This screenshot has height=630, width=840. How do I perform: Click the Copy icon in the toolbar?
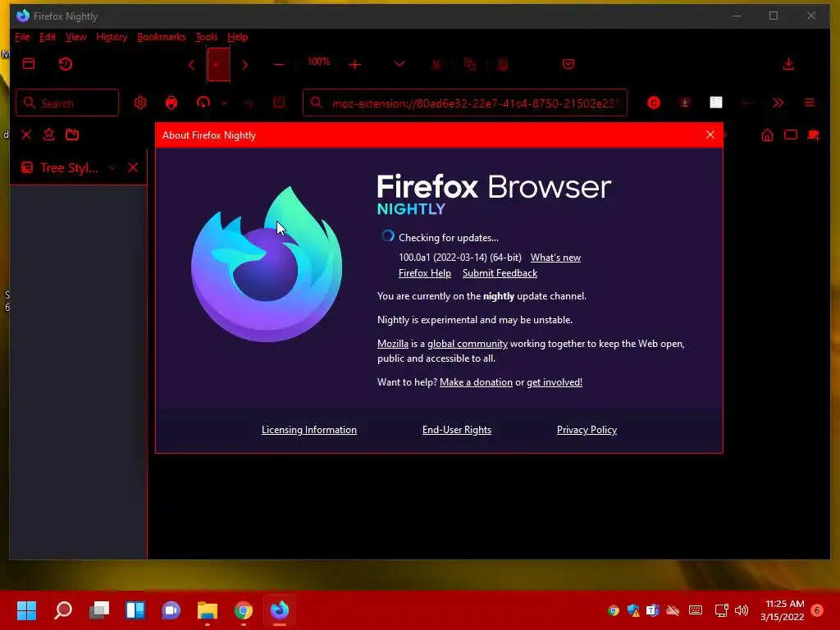[x=470, y=64]
